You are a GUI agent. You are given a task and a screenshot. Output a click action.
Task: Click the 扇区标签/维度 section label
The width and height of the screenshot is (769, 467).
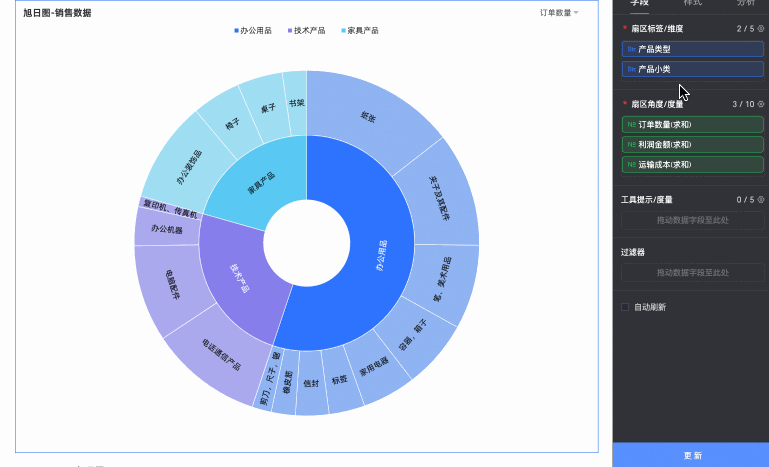click(657, 28)
